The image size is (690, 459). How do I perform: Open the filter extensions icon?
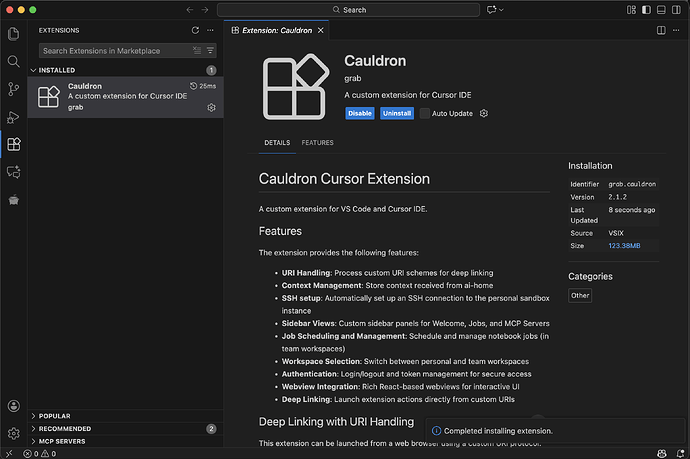pyautogui.click(x=210, y=51)
